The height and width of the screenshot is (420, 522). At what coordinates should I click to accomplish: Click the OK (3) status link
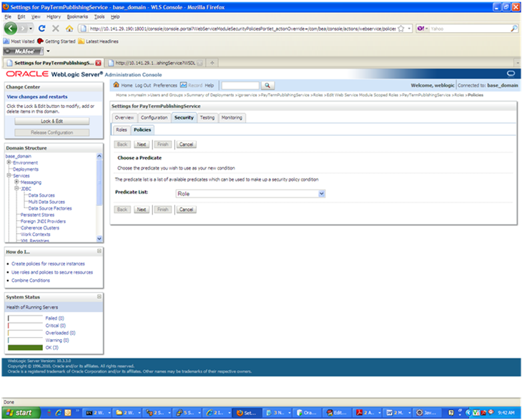point(52,348)
